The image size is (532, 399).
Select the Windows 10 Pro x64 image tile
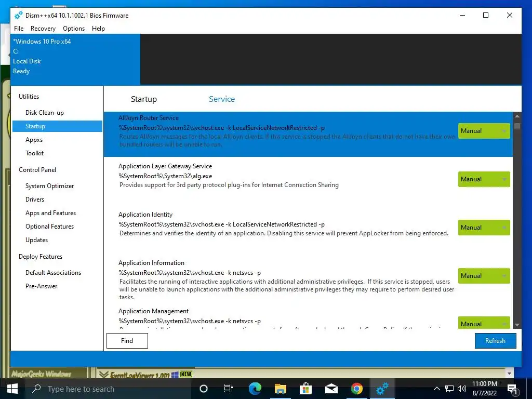coord(75,59)
